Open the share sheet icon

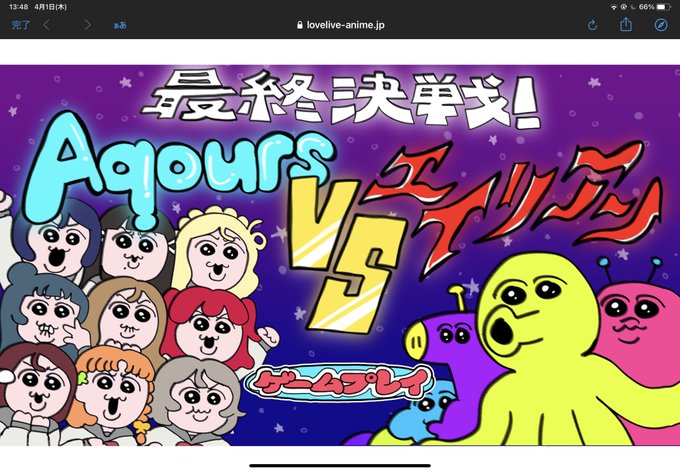point(626,25)
